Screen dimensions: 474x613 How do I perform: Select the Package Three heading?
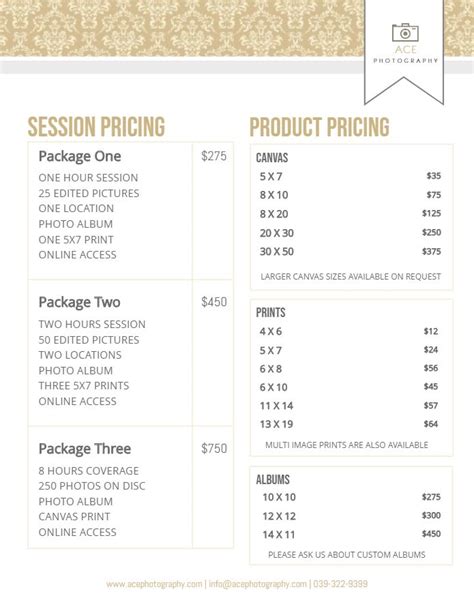click(84, 449)
